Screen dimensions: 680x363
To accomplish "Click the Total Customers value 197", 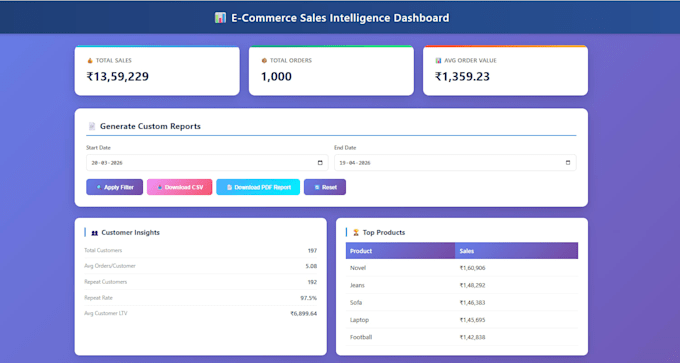I will 312,250.
